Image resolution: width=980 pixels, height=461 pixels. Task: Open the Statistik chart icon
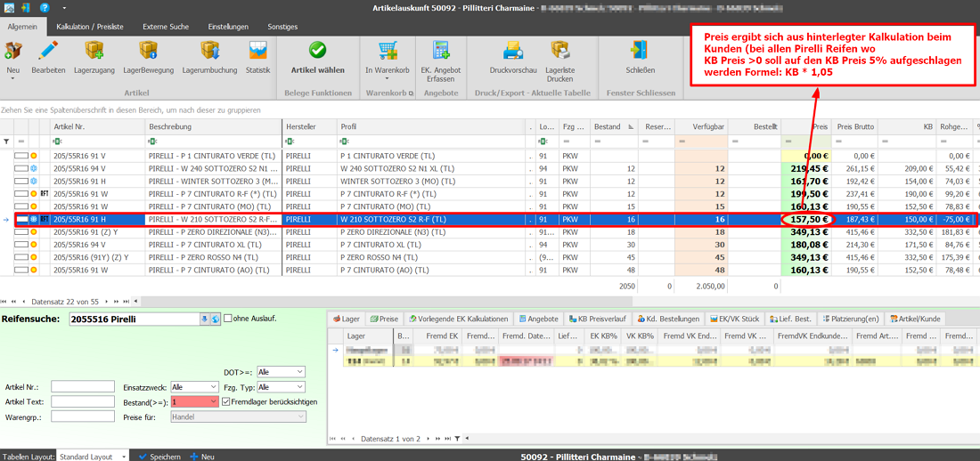tap(258, 51)
